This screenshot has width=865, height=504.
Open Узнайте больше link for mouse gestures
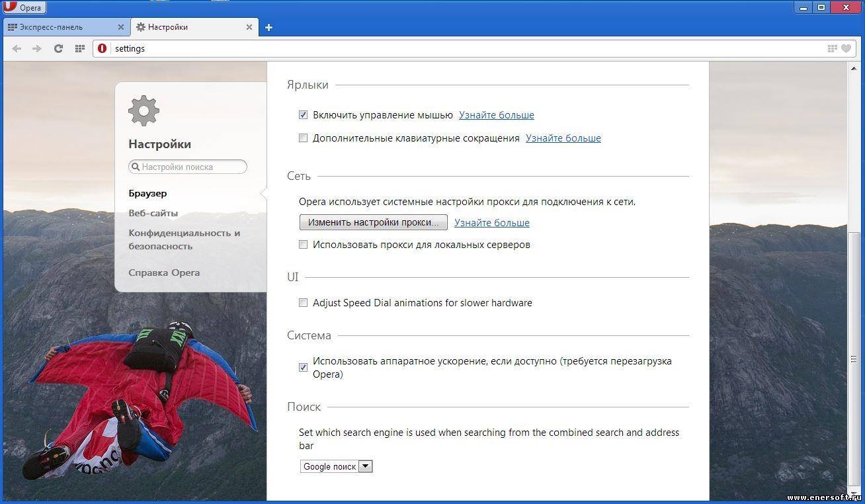click(497, 115)
